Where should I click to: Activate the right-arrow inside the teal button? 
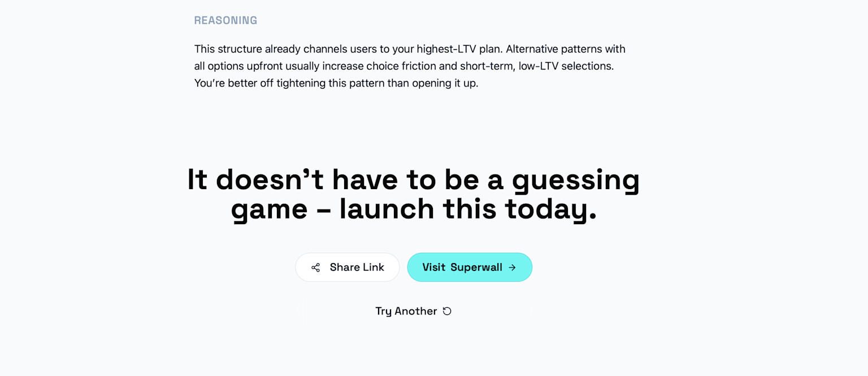coord(512,267)
